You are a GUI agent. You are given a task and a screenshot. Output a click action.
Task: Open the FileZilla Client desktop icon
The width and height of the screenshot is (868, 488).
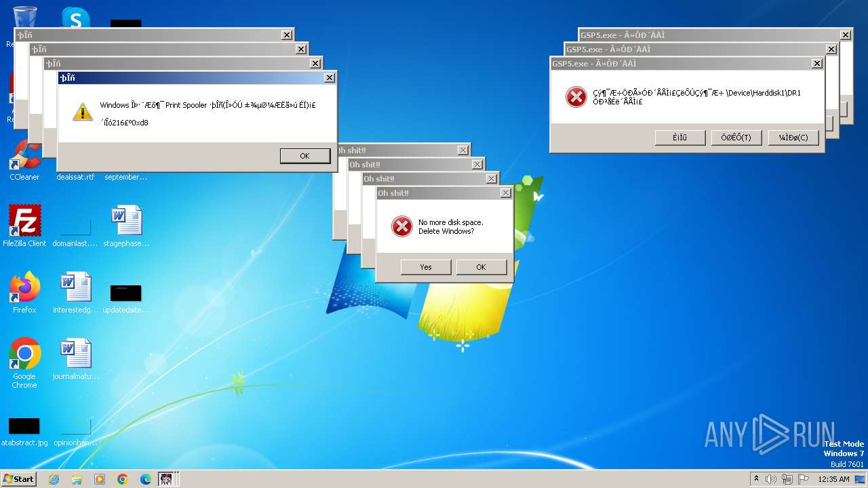tap(24, 226)
